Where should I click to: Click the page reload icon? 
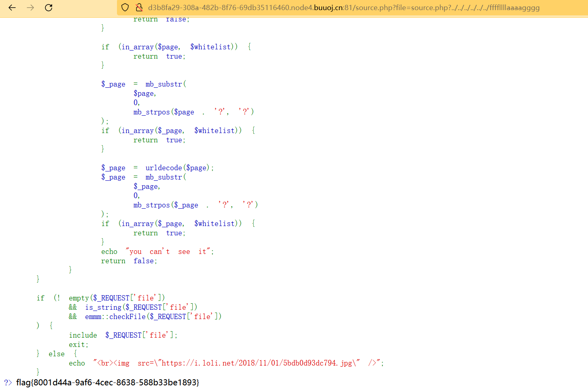tap(49, 7)
